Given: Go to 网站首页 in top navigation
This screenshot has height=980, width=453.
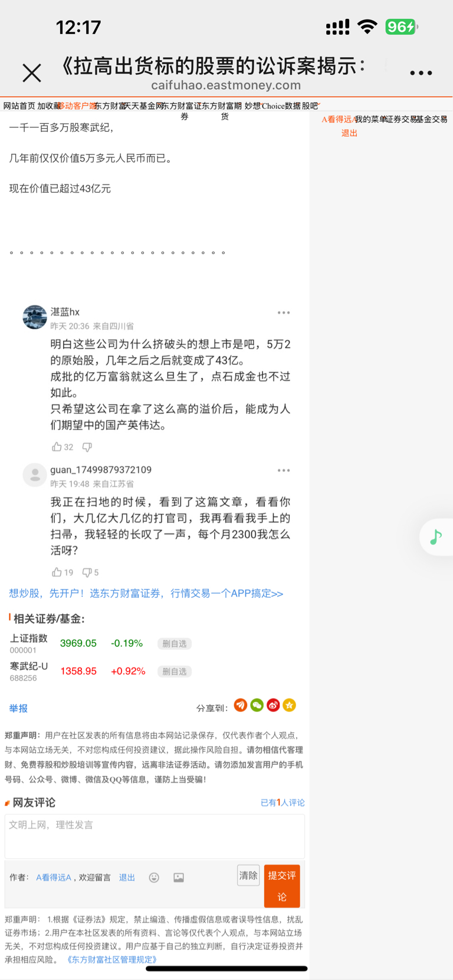Looking at the screenshot, I should pyautogui.click(x=19, y=106).
